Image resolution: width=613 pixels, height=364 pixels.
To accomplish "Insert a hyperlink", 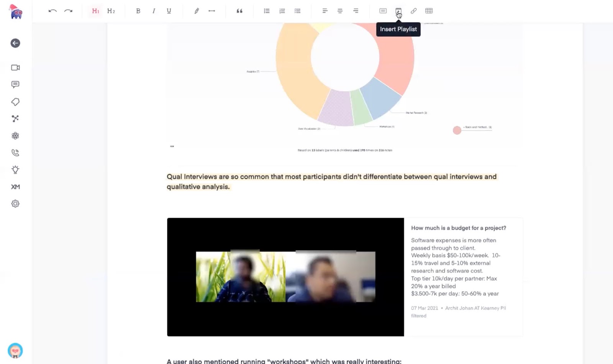I will tap(414, 11).
